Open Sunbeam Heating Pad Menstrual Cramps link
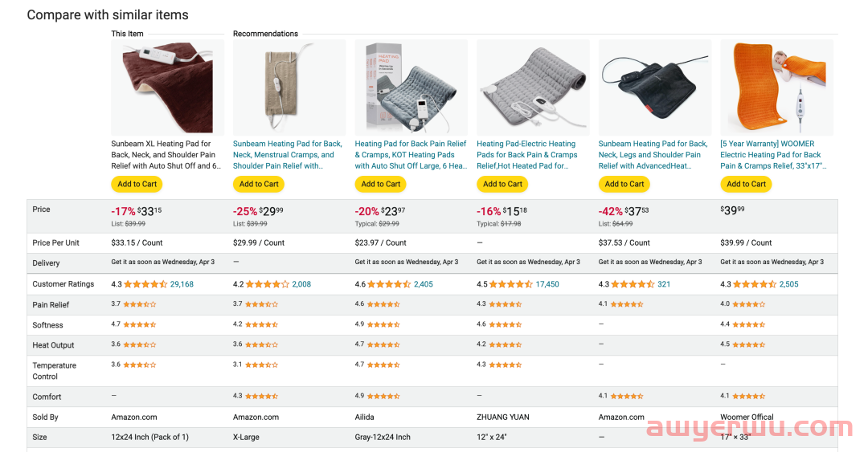 pos(288,155)
